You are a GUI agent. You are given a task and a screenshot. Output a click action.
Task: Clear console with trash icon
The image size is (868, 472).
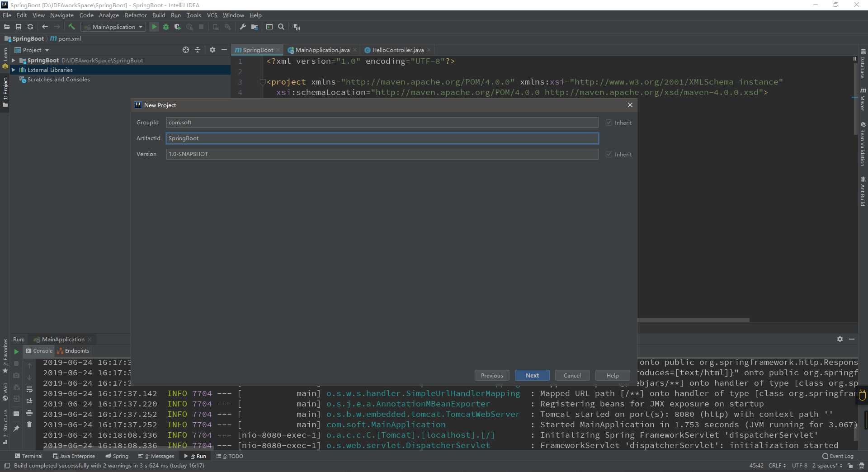[29, 425]
